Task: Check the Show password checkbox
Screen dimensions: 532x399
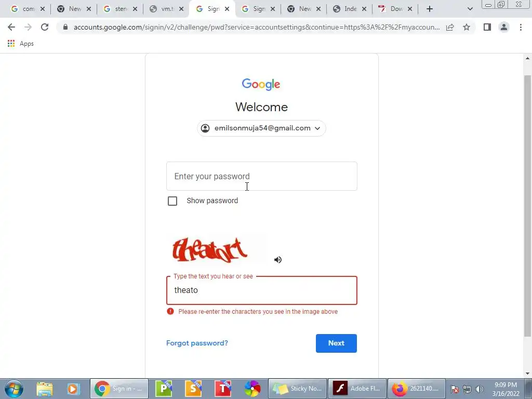Action: (x=172, y=201)
